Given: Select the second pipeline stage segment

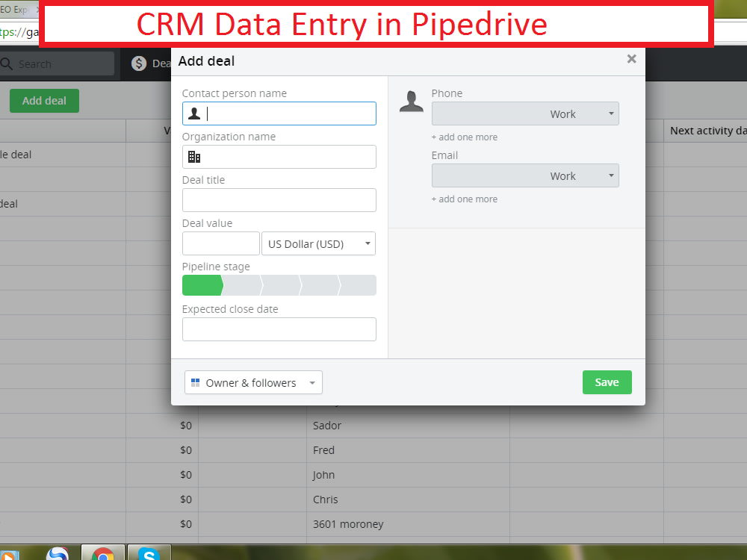Looking at the screenshot, I should (242, 285).
